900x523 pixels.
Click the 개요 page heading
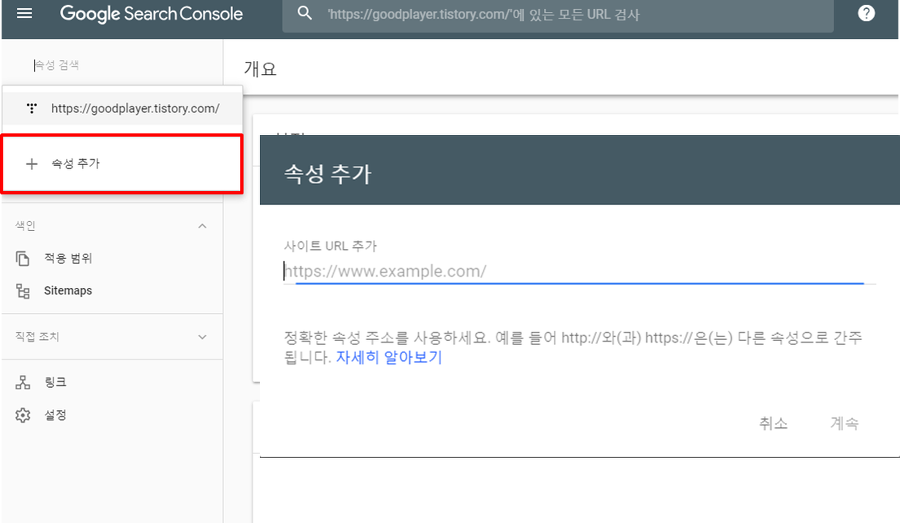tap(260, 69)
